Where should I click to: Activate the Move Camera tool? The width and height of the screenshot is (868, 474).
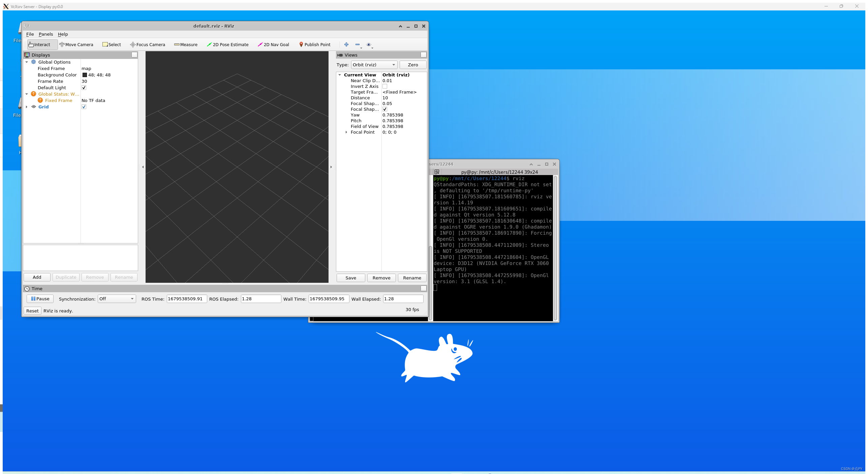tap(77, 44)
